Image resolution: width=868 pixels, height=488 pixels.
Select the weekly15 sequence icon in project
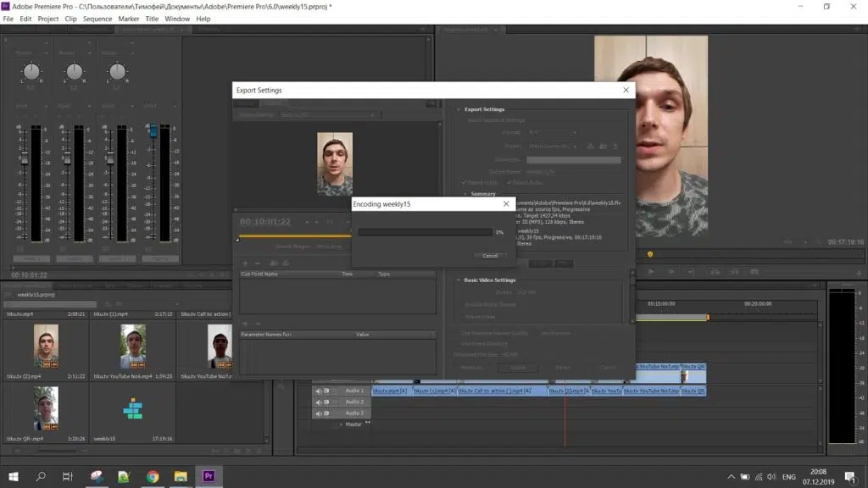[x=133, y=408]
